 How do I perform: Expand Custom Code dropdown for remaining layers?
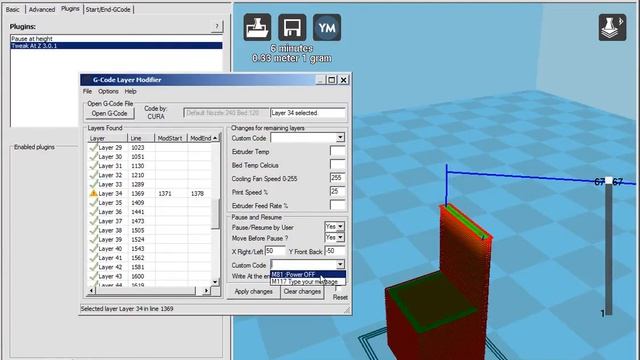coord(340,138)
